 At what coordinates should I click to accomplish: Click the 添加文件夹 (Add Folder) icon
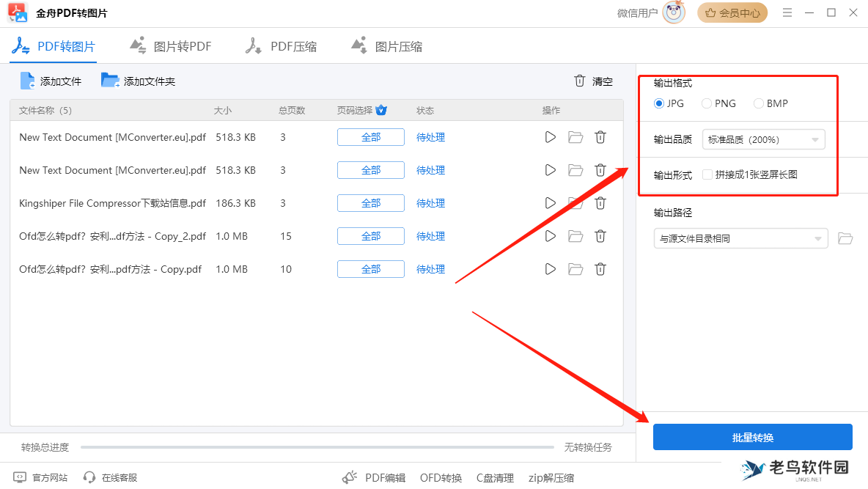click(111, 81)
